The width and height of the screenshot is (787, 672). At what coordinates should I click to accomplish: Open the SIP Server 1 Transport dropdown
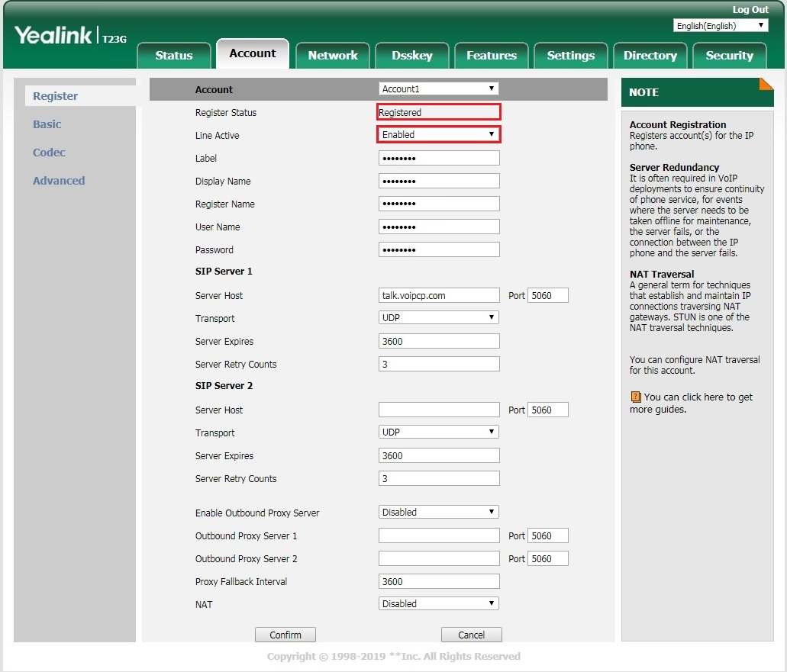(x=438, y=317)
